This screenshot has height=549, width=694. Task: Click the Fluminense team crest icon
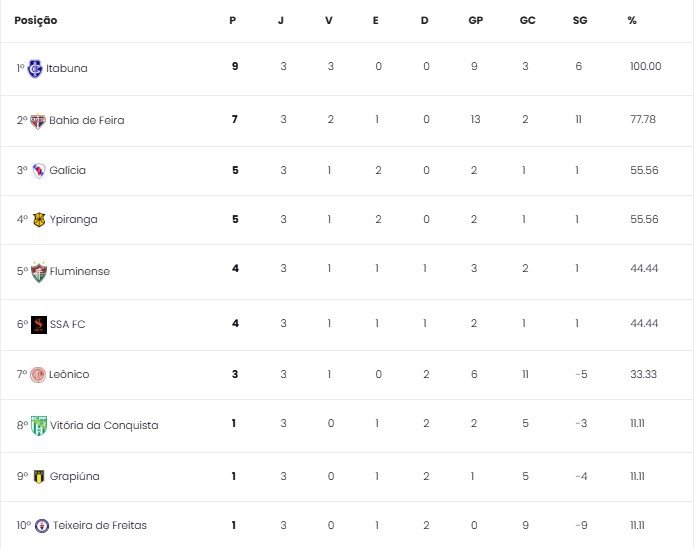pyautogui.click(x=39, y=271)
